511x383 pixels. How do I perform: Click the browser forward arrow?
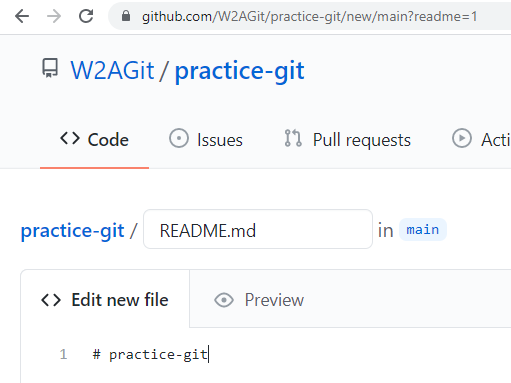click(54, 16)
